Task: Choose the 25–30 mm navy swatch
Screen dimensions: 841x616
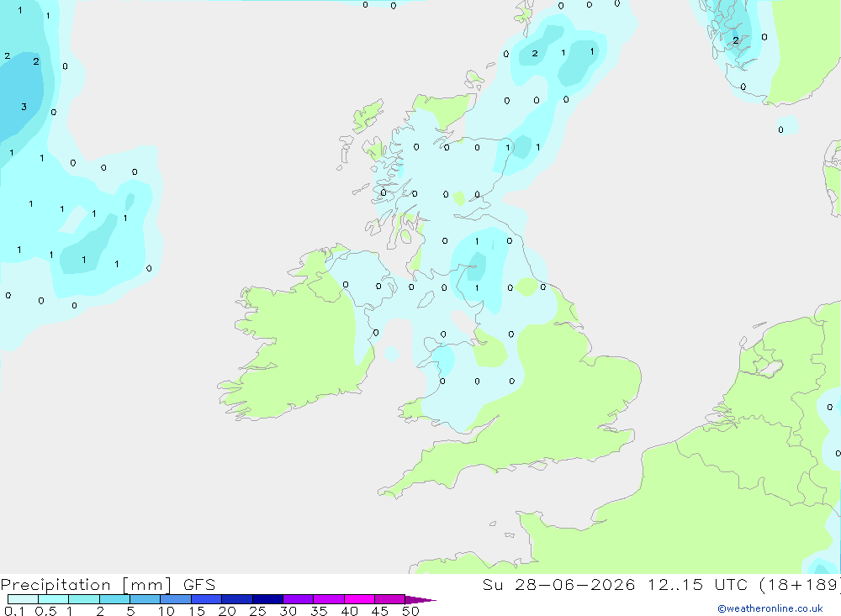Action: [267, 599]
